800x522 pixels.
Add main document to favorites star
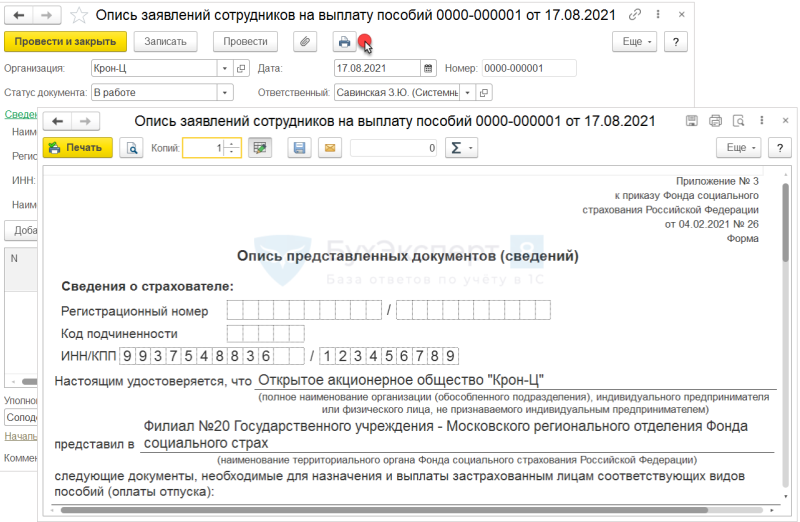79,15
